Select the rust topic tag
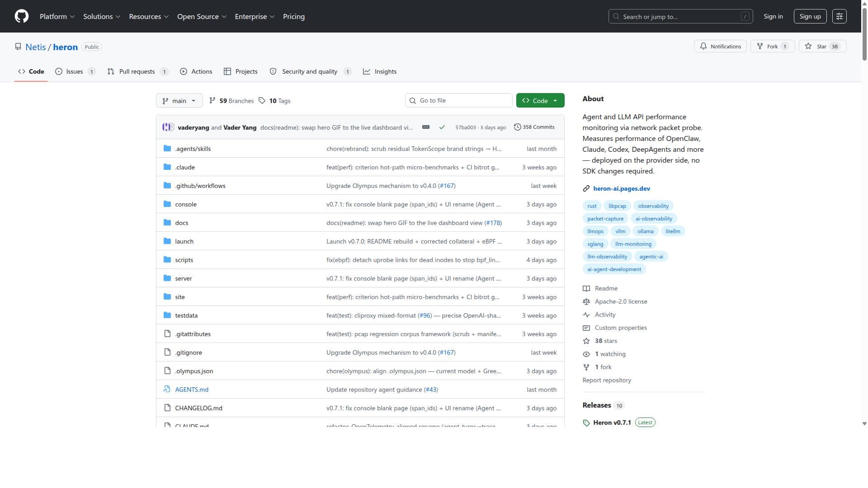 [x=592, y=206]
